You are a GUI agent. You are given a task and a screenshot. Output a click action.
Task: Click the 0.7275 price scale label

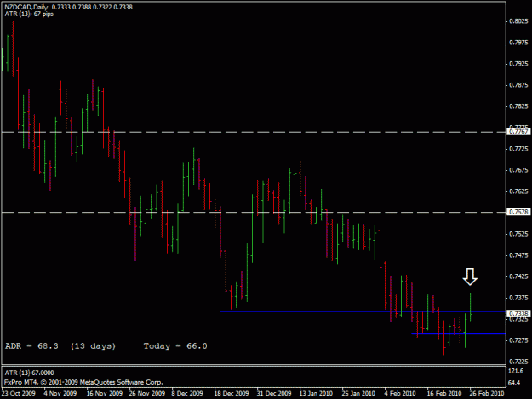[x=518, y=340]
